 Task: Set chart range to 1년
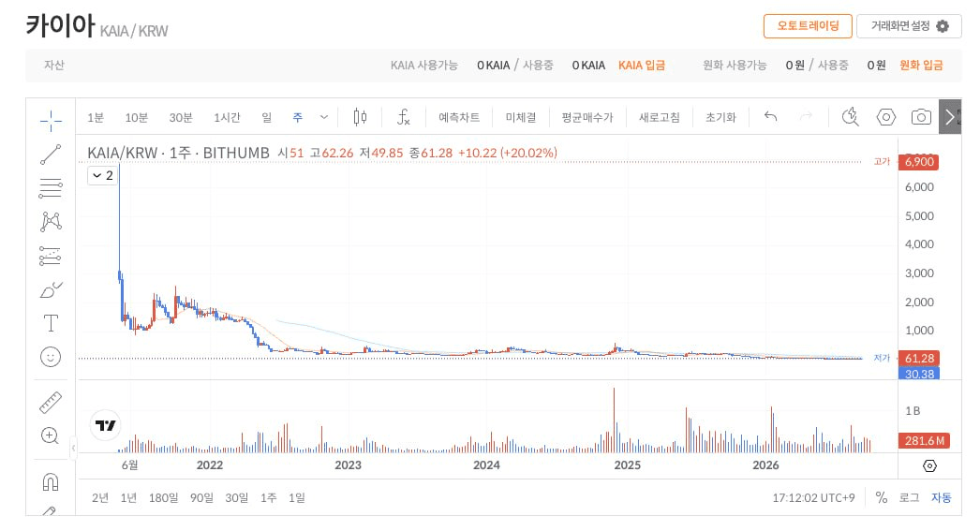tap(128, 498)
